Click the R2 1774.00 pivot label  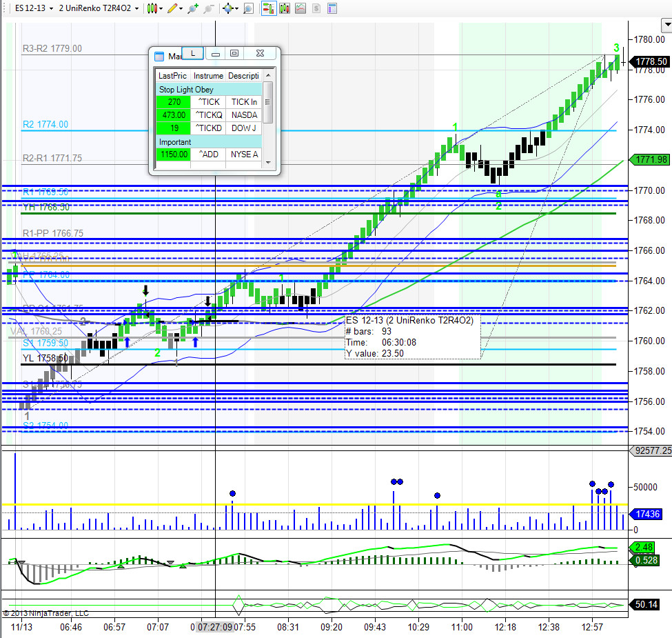click(x=45, y=124)
